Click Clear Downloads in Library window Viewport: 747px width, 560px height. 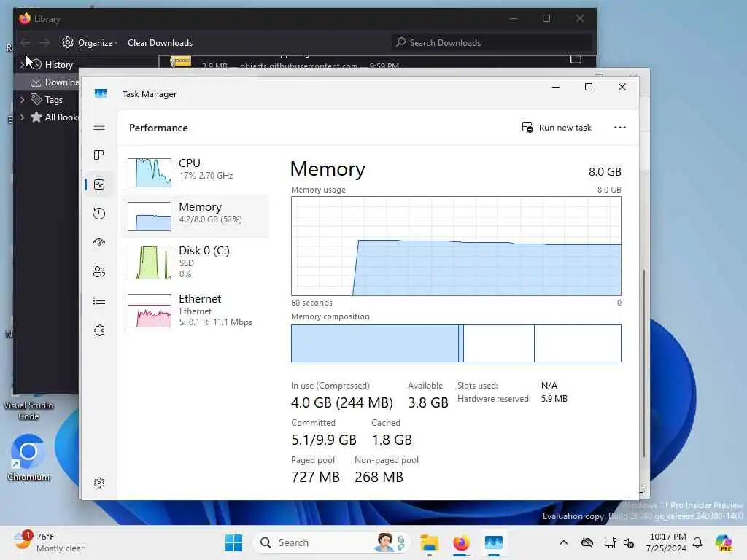pos(160,43)
